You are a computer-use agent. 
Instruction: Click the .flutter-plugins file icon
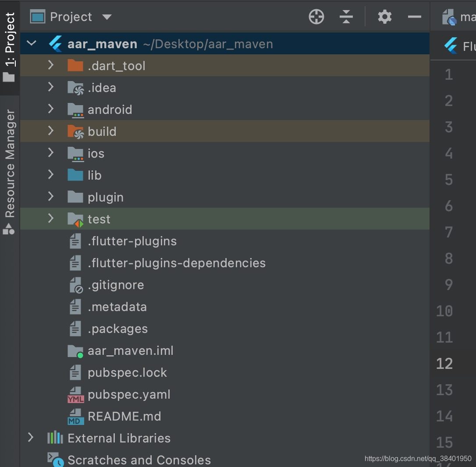(75, 241)
